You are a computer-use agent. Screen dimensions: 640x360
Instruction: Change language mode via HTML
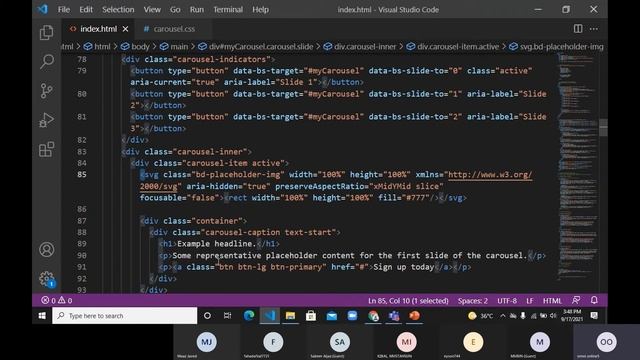(552, 301)
